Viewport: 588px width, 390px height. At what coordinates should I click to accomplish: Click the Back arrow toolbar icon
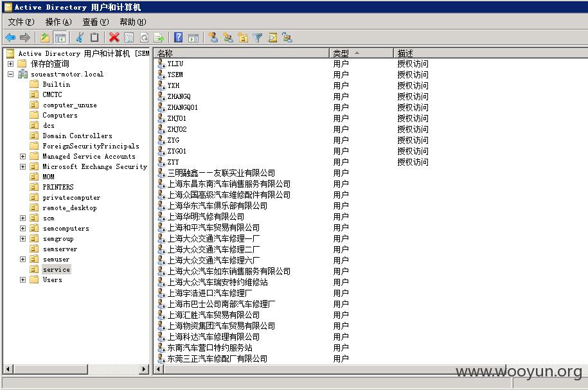pyautogui.click(x=10, y=37)
